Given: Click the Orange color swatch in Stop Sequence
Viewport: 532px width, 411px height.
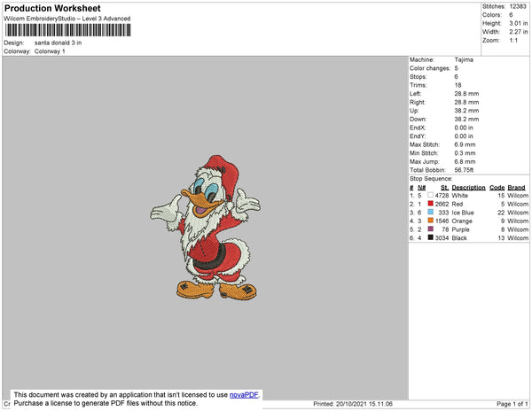Looking at the screenshot, I should (x=431, y=221).
